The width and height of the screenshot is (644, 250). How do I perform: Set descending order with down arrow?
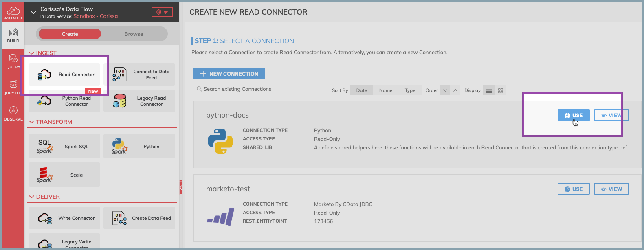(445, 90)
